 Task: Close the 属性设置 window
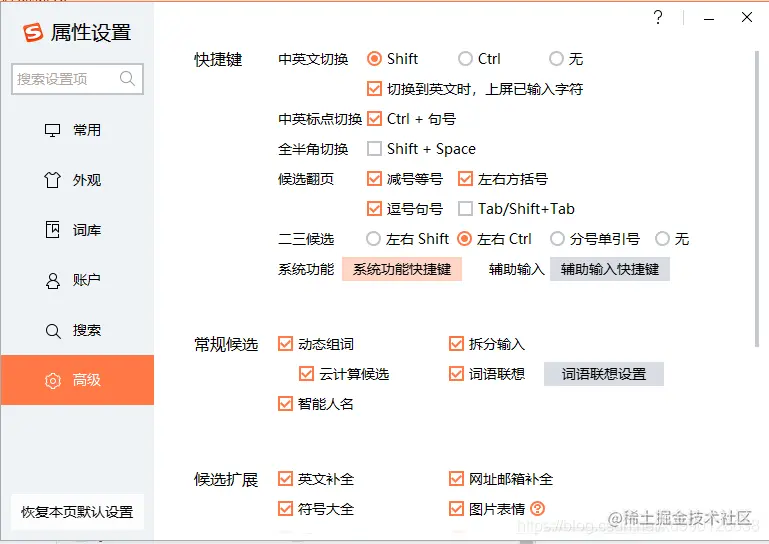pos(747,17)
